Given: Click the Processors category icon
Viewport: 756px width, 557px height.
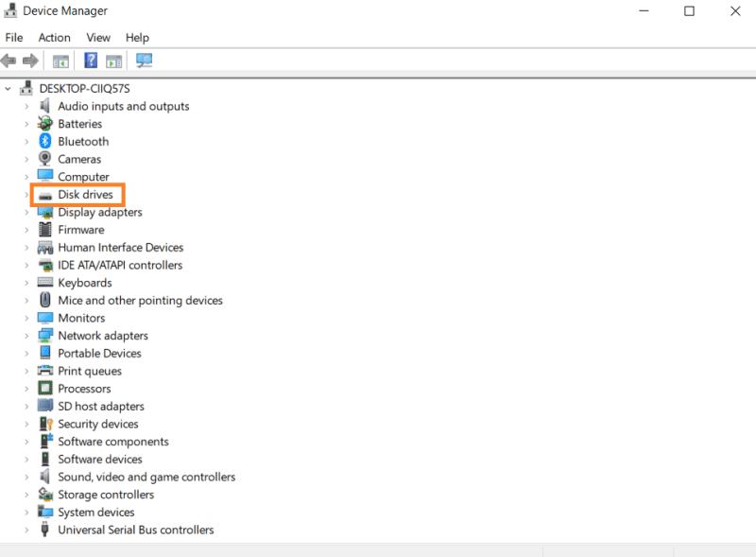Looking at the screenshot, I should [x=43, y=388].
